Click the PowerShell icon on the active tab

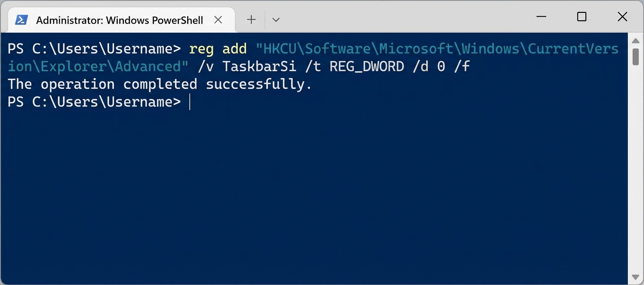coord(21,19)
